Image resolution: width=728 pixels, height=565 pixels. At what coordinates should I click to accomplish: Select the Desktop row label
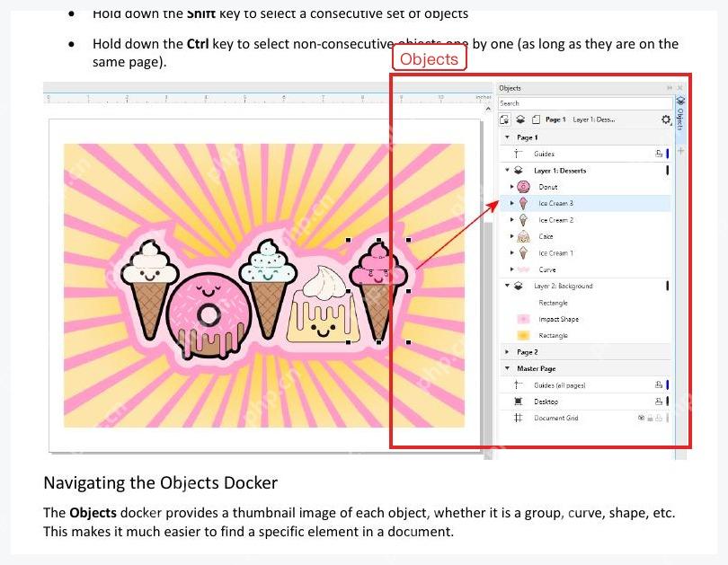click(546, 402)
